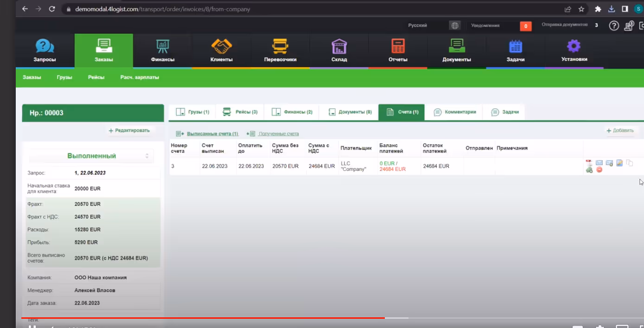Open the Запросы module icon
Image resolution: width=644 pixels, height=328 pixels.
45,46
